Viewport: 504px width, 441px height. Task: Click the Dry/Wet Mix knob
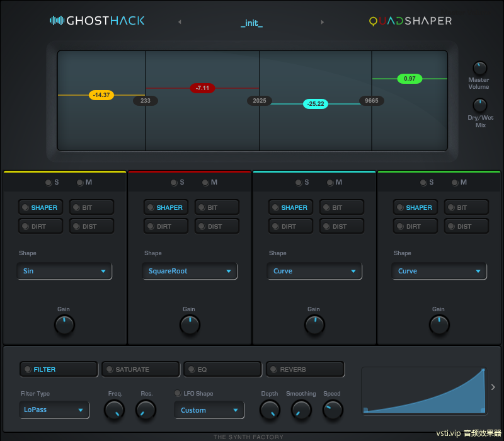coord(479,105)
